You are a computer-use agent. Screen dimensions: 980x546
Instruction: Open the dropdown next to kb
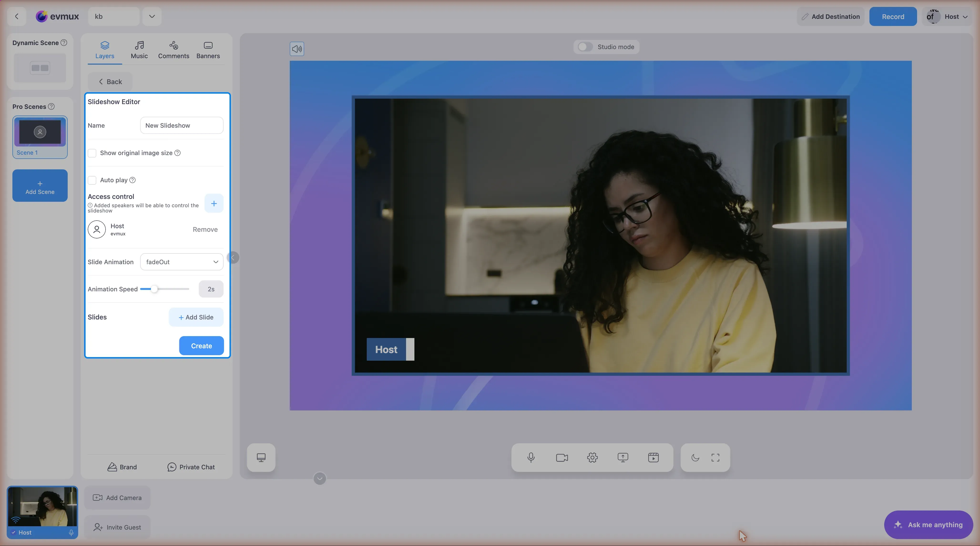152,16
